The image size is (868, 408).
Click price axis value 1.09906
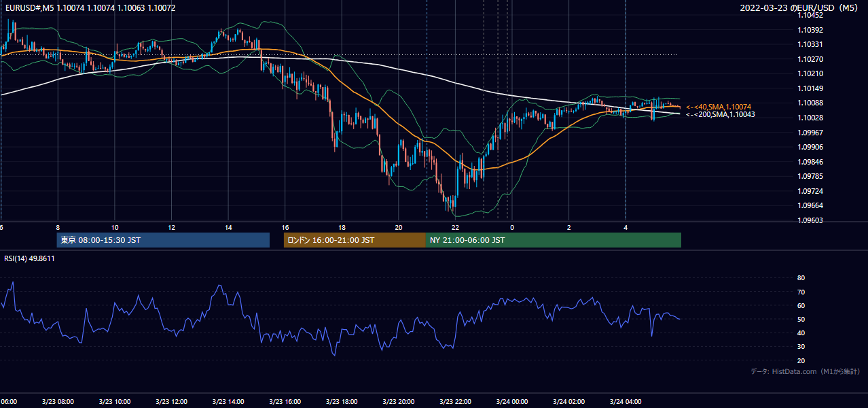pyautogui.click(x=810, y=147)
